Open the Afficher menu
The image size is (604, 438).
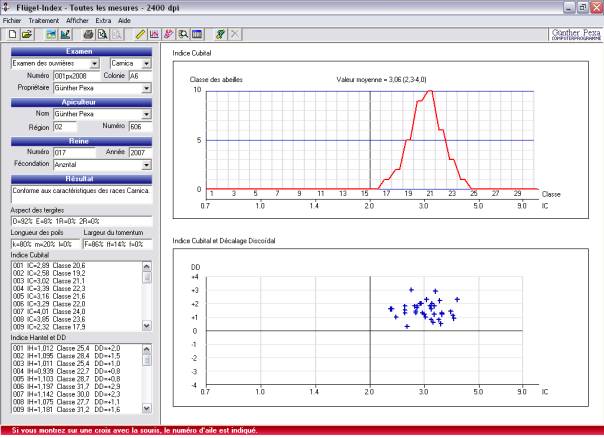(x=78, y=20)
